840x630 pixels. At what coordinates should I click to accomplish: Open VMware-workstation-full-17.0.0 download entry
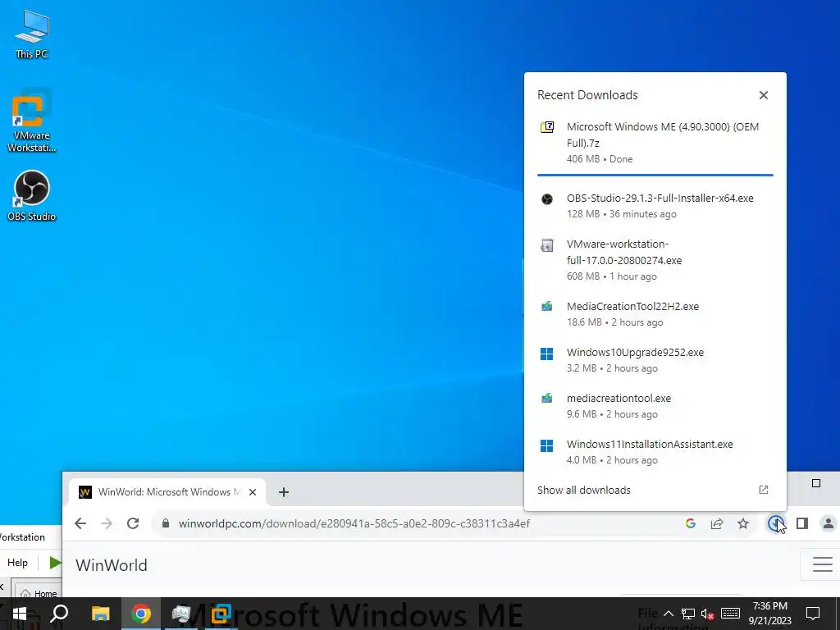pos(655,260)
